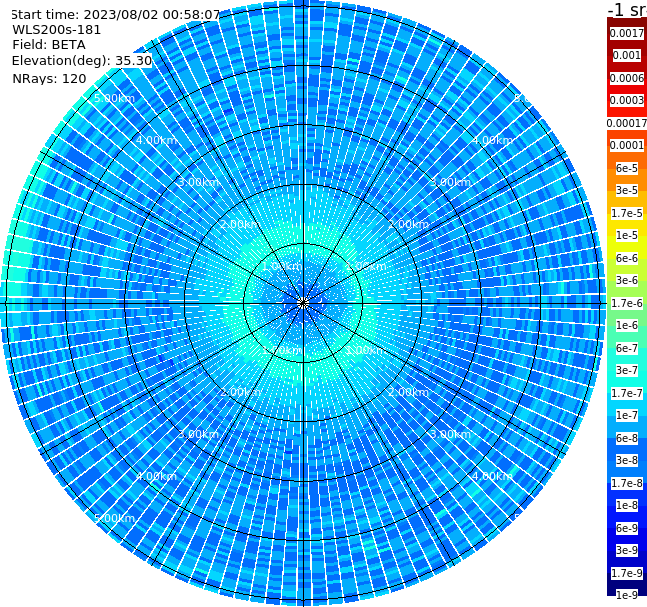This screenshot has width=647, height=607.
Task: Select the 4.00km range label in lower-right quadrant
Action: tap(492, 476)
